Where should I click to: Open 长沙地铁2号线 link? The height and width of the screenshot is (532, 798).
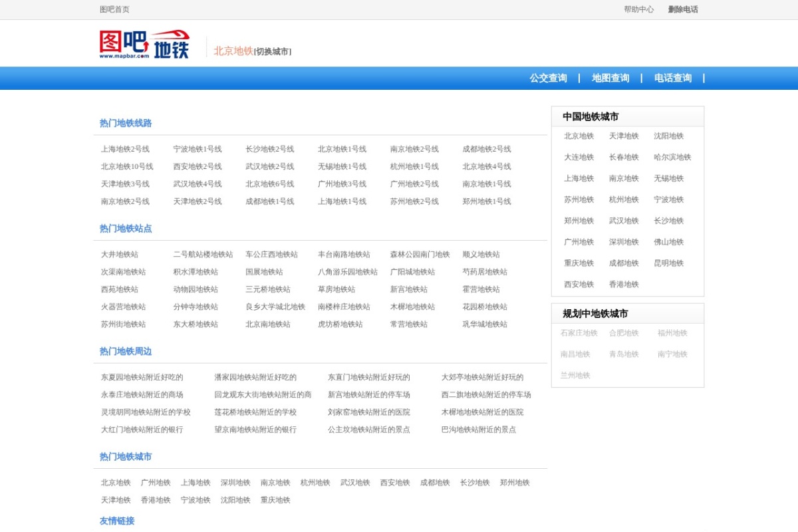(x=269, y=149)
